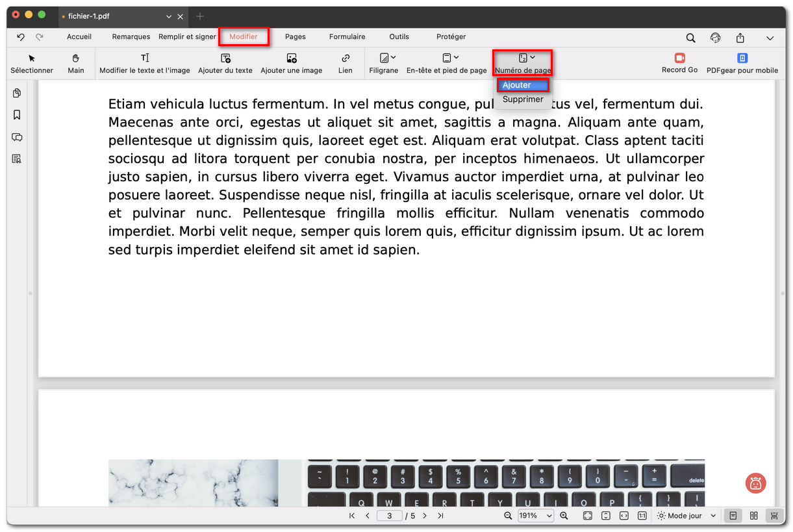Open the Protéger ribbon tab
793x532 pixels.
(x=451, y=37)
